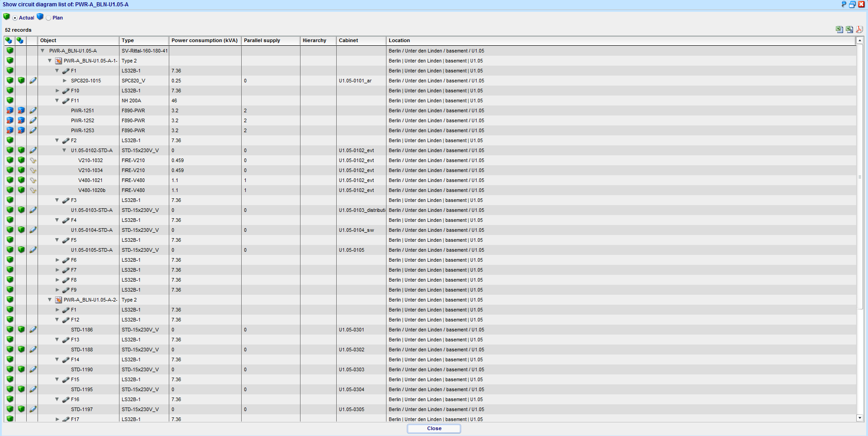
Task: Click the first status cube in the PWR-1253 row
Action: pos(10,130)
